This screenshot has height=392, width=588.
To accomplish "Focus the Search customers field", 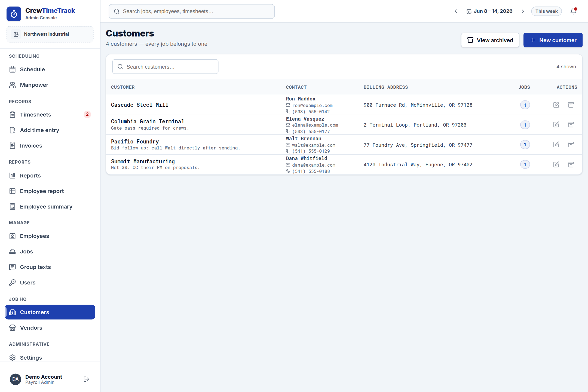I will tap(165, 67).
